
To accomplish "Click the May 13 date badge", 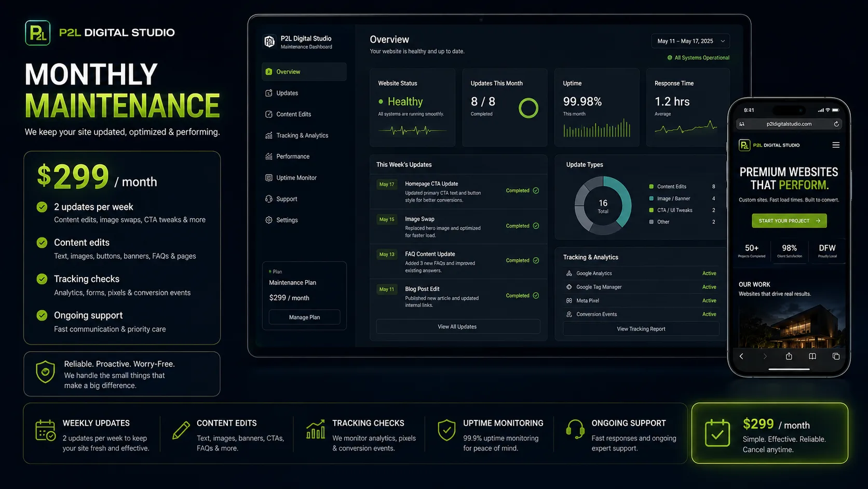I will click(387, 254).
